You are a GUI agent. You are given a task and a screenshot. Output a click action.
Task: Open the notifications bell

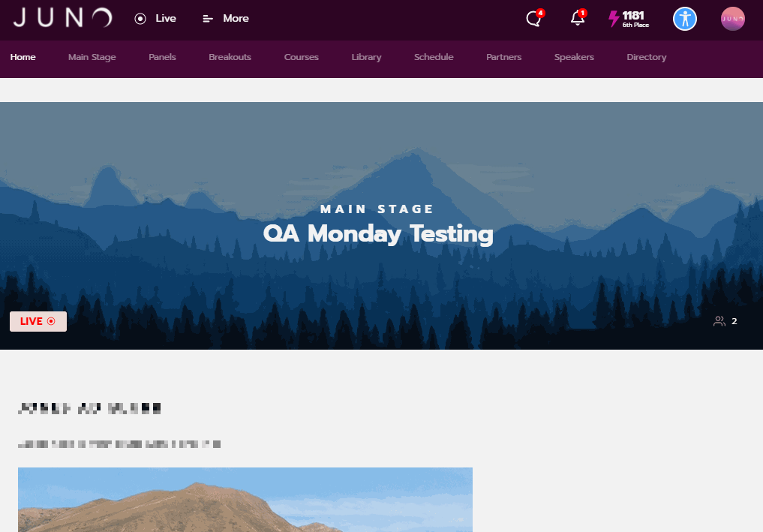(x=578, y=19)
